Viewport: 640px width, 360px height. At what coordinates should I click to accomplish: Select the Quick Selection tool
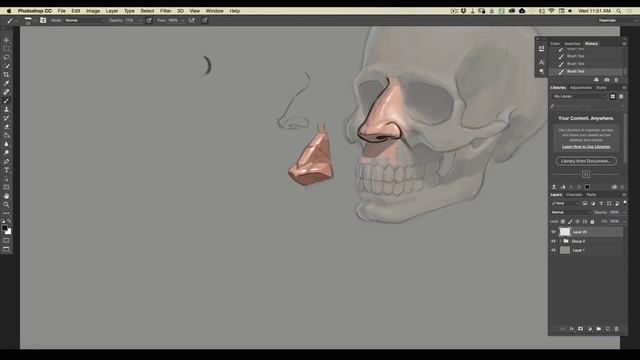6,66
